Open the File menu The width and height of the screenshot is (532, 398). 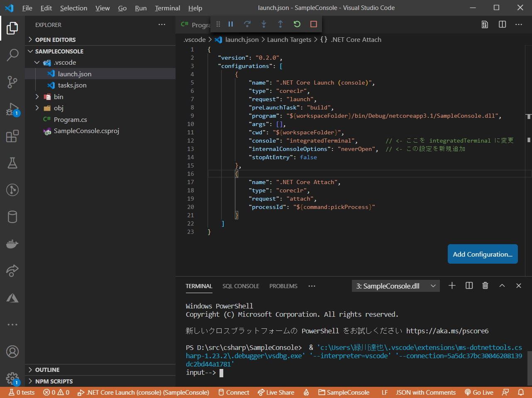(27, 8)
